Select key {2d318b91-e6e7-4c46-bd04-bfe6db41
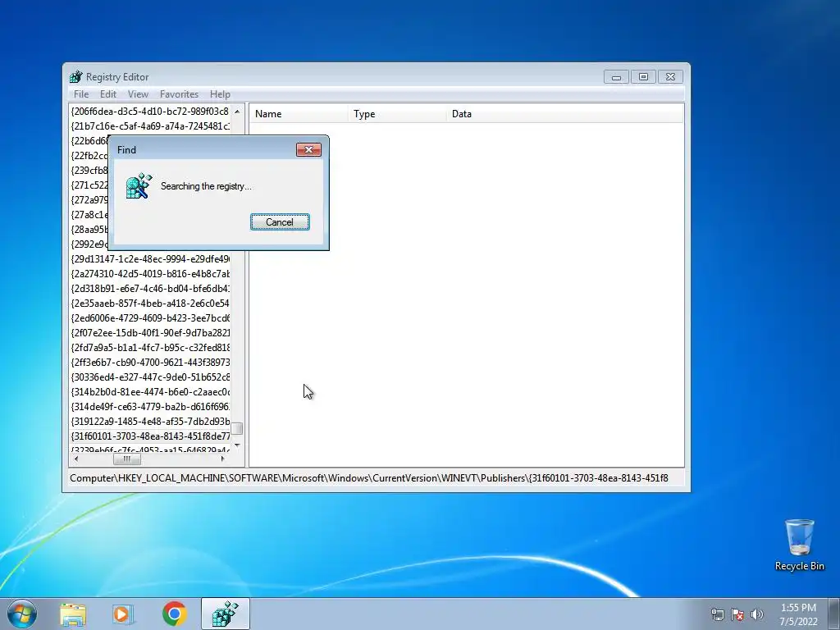 [x=150, y=288]
